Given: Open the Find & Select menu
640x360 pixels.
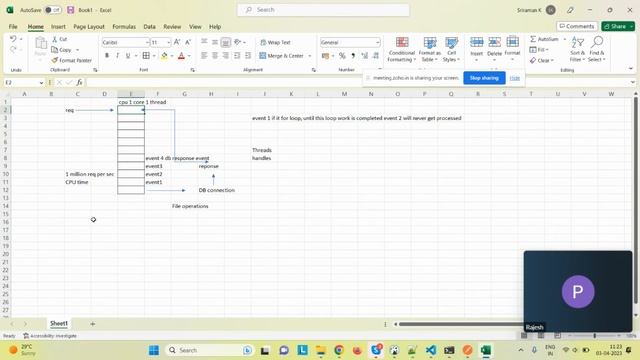Looking at the screenshot, I should coord(597,49).
